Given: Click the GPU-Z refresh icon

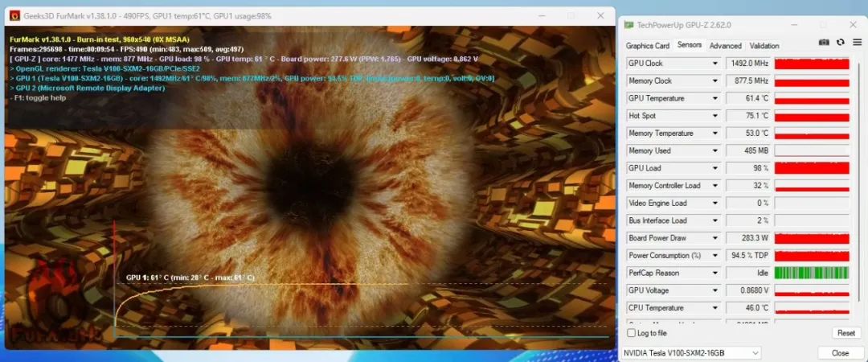Looking at the screenshot, I should point(841,42).
